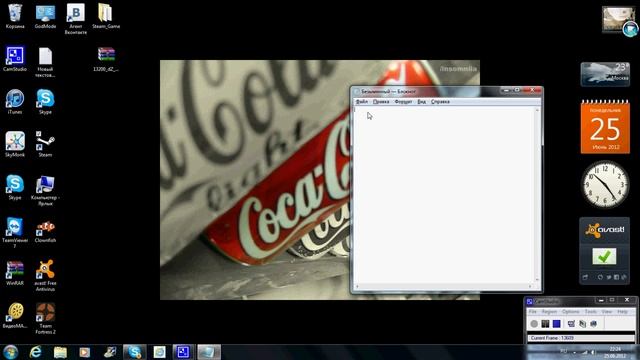Select the TeamViewer 7 desktop shortcut
Viewport: 640px width, 360px height.
[x=15, y=233]
